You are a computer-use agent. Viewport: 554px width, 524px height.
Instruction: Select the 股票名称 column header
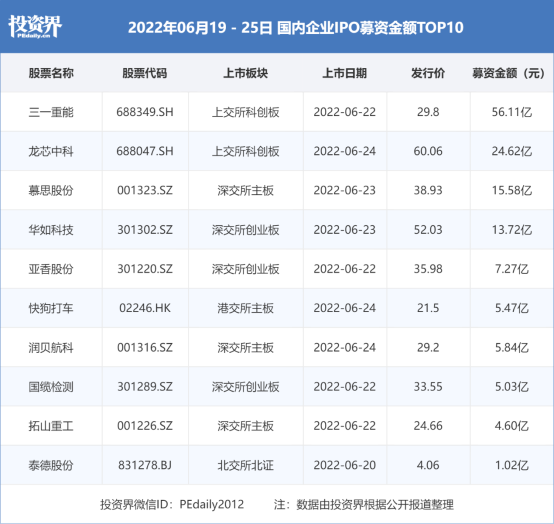coord(51,73)
